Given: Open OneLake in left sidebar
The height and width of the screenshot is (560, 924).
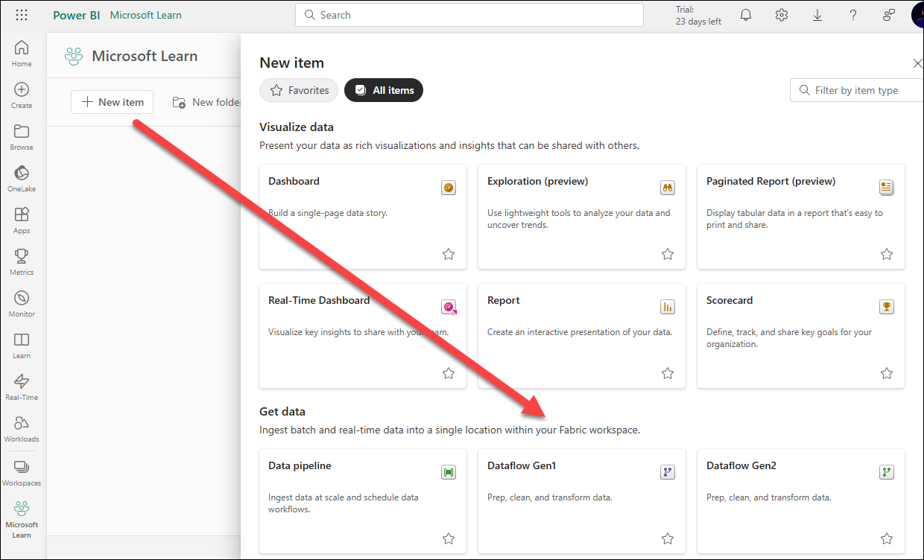Looking at the screenshot, I should pyautogui.click(x=22, y=179).
